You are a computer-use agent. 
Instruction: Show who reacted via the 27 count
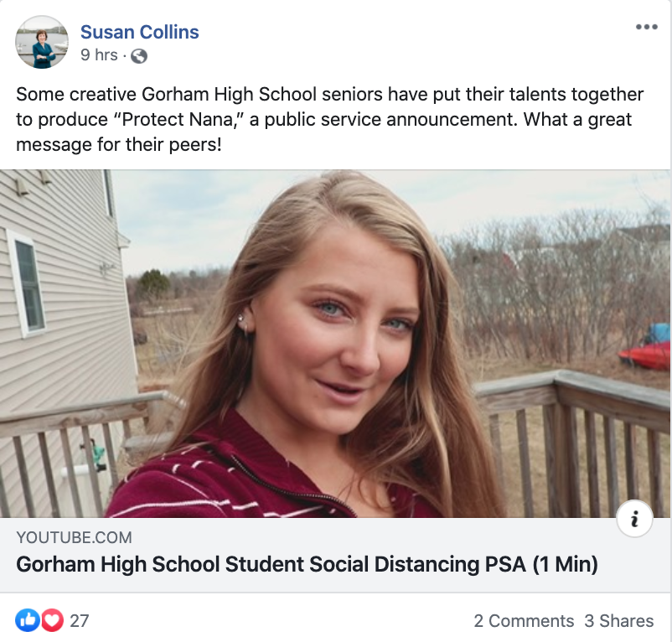click(80, 621)
